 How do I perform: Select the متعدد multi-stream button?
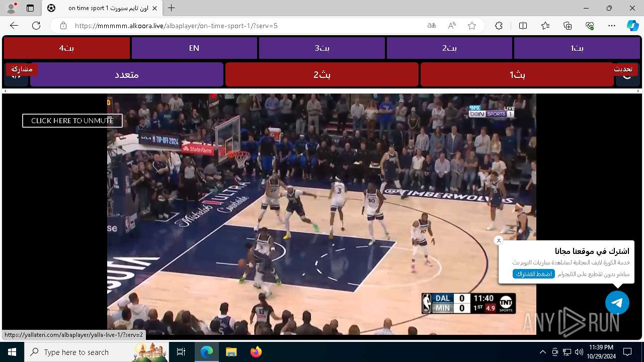click(127, 74)
